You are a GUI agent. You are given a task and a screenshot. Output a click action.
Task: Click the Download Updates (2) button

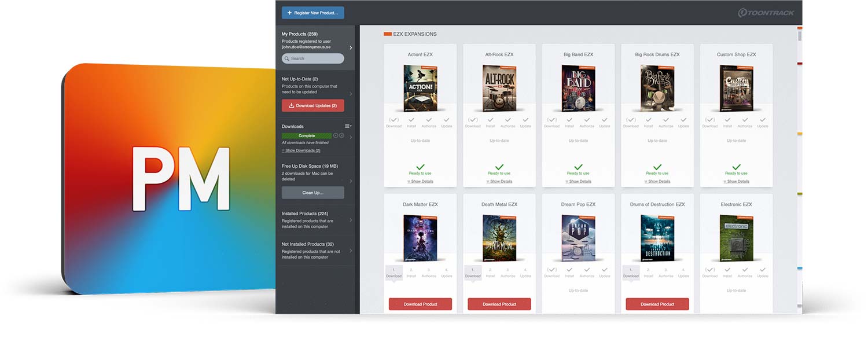313,106
